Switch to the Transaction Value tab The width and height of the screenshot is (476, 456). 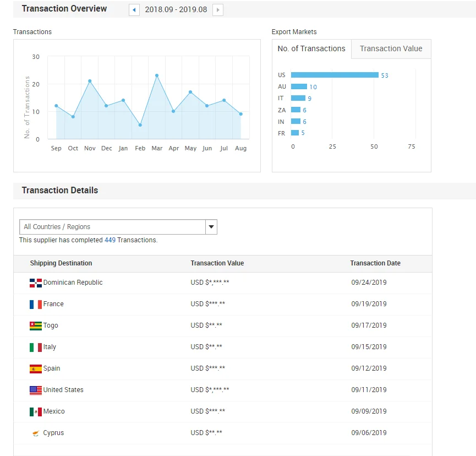(x=391, y=48)
